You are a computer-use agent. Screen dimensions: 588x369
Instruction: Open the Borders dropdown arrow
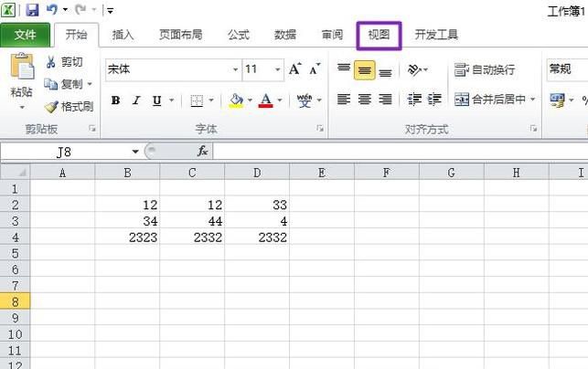point(211,100)
